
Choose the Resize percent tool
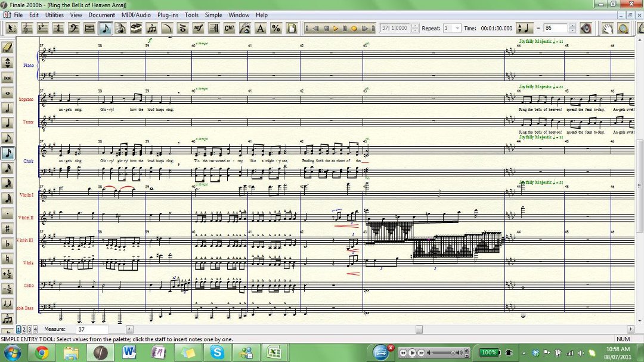(x=276, y=29)
